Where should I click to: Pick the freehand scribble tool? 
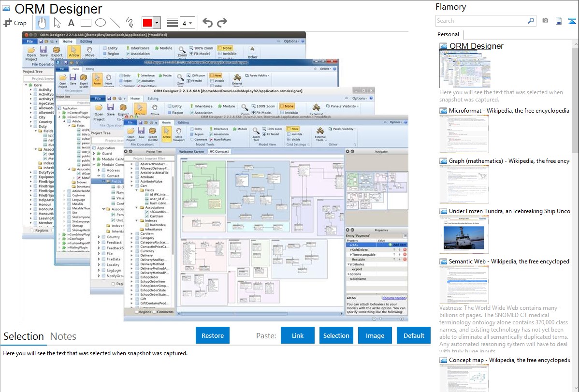(130, 23)
